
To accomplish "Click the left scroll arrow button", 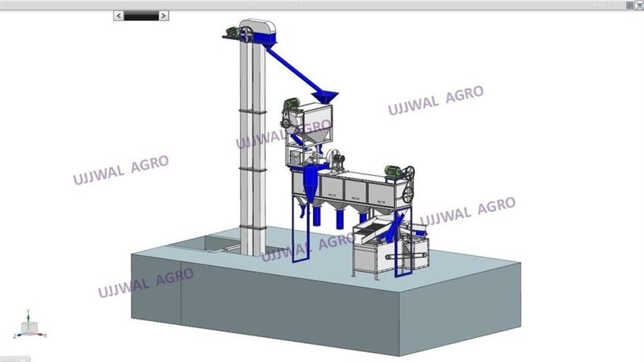I will (118, 15).
